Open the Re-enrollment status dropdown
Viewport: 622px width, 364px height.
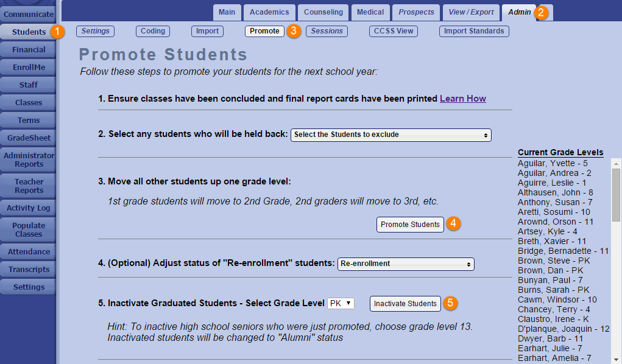[406, 264]
